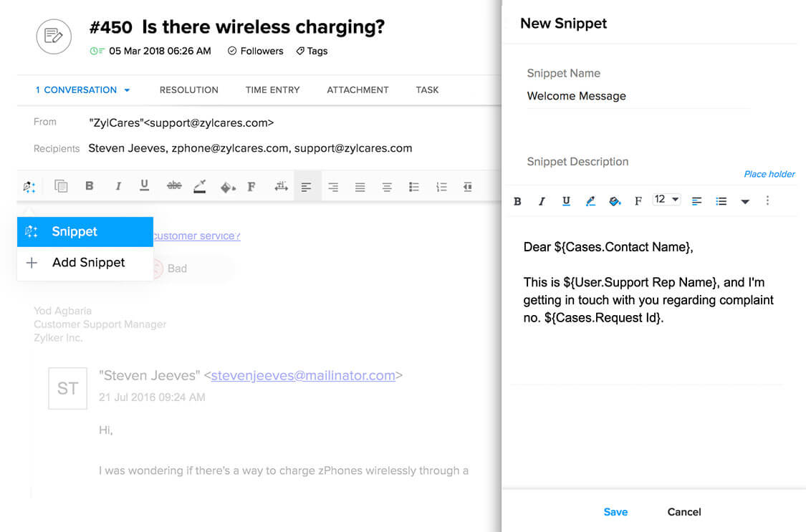Enable italic formatting in the reply toolbar

(117, 185)
